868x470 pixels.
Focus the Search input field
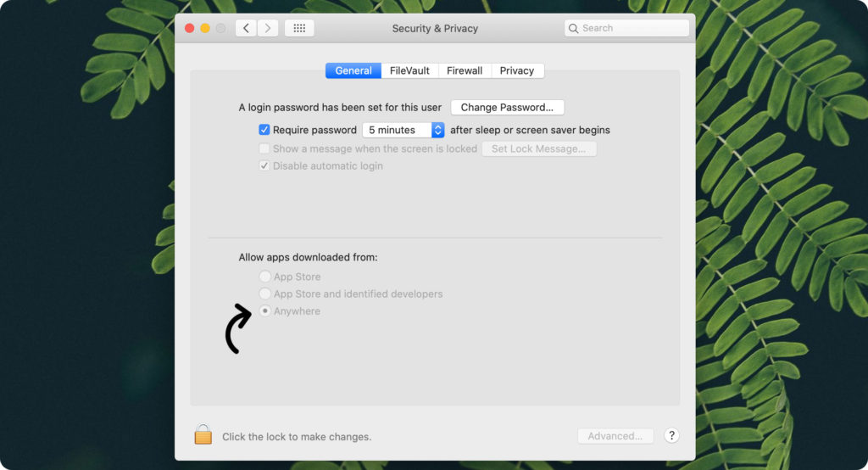pyautogui.click(x=626, y=28)
